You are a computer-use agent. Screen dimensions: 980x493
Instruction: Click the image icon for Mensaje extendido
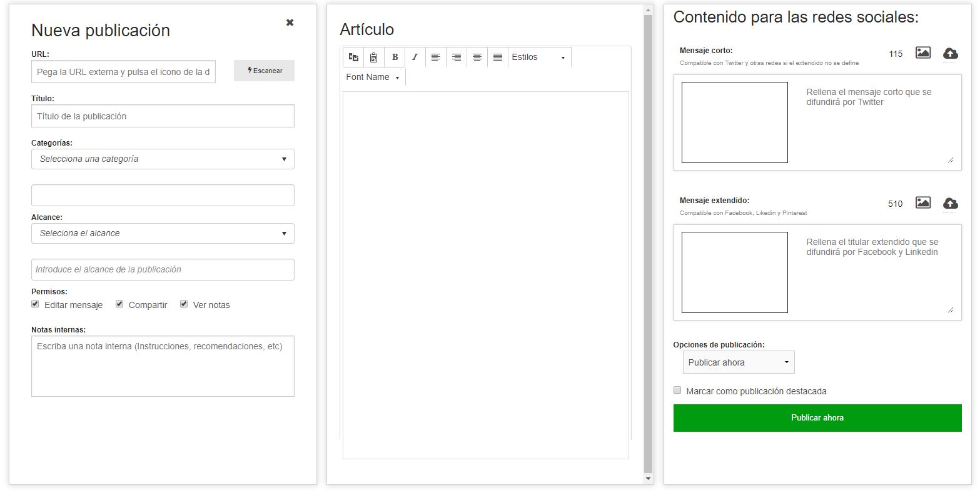[923, 202]
